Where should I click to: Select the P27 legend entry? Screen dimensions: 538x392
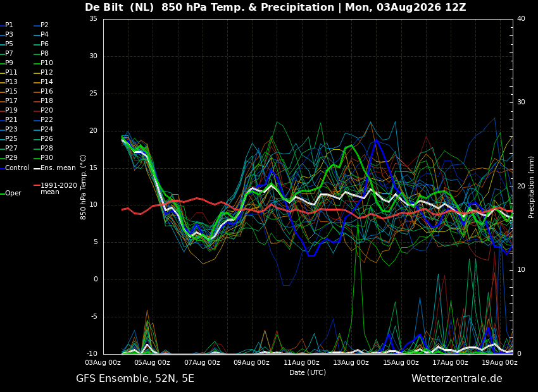[x=11, y=149]
